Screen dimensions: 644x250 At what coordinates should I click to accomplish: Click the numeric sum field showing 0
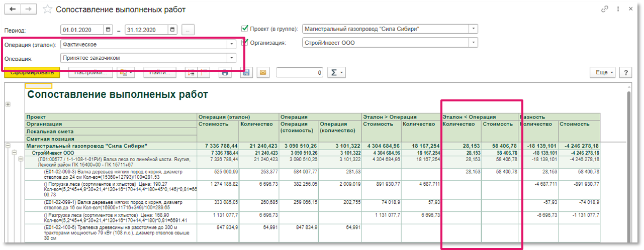[x=300, y=73]
